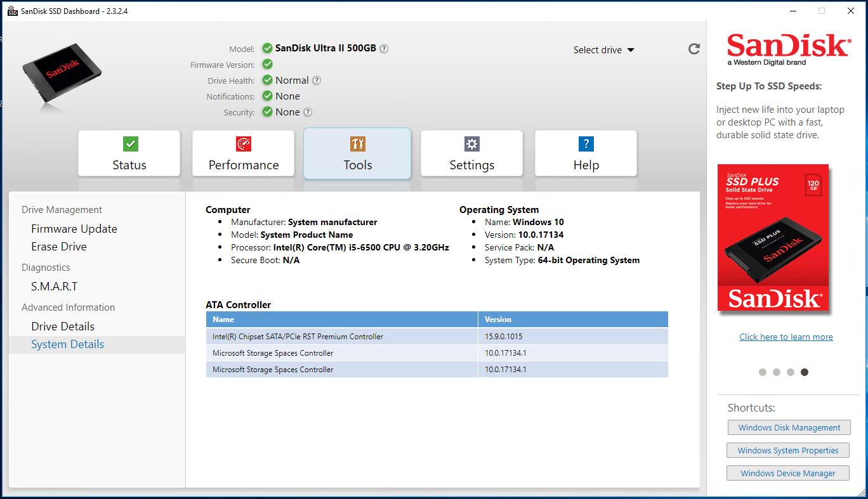The width and height of the screenshot is (868, 499).
Task: Click the Security value None
Action: pos(288,112)
